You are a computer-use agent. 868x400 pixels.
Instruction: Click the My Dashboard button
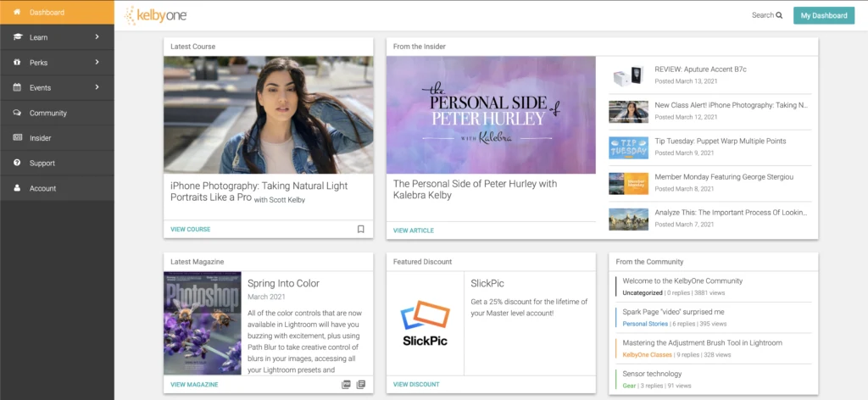[x=824, y=15]
